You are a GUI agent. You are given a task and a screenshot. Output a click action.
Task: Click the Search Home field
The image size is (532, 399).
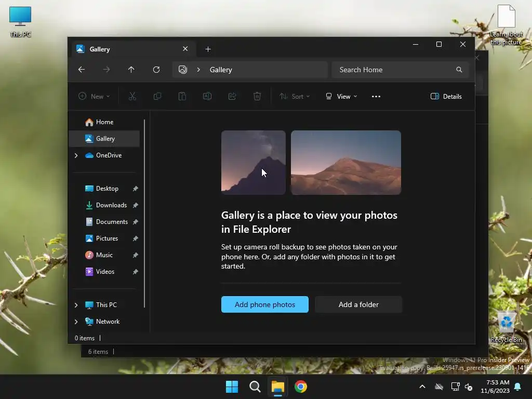[400, 70]
